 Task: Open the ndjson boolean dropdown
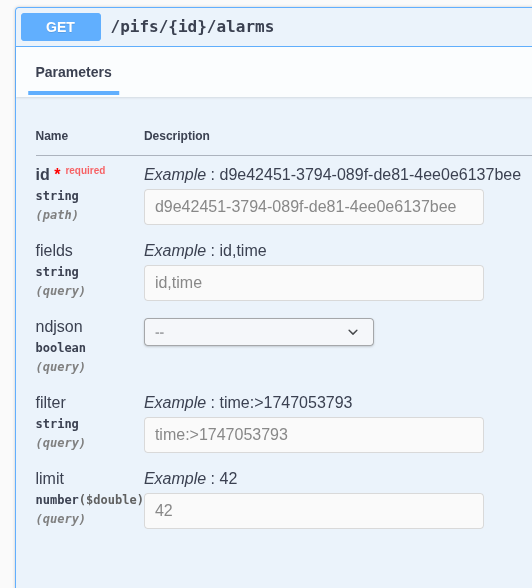coord(259,332)
